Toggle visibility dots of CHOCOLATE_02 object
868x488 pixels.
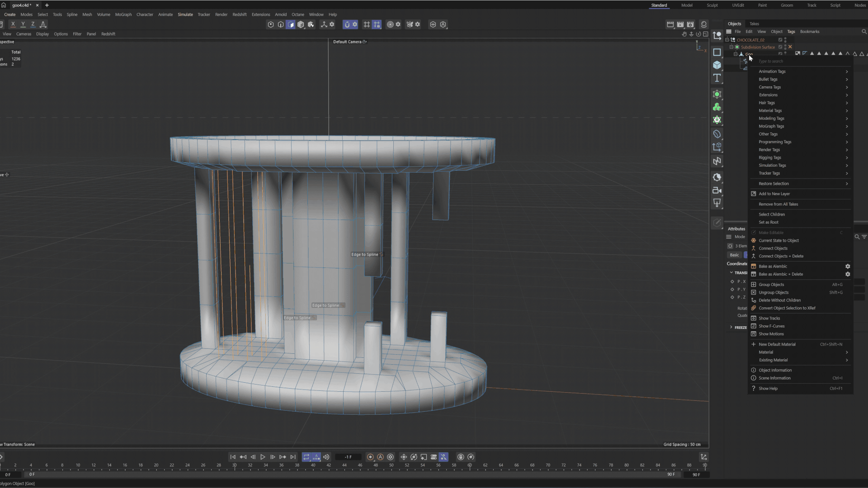[x=785, y=40]
